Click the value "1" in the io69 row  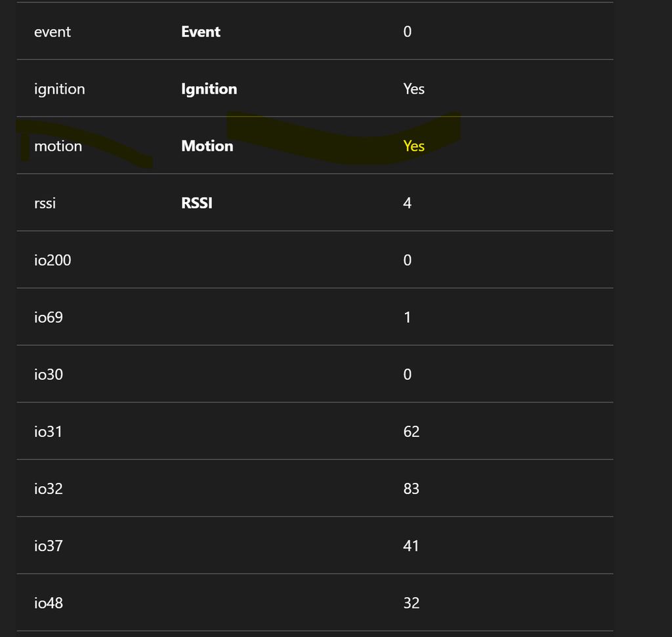tap(408, 317)
